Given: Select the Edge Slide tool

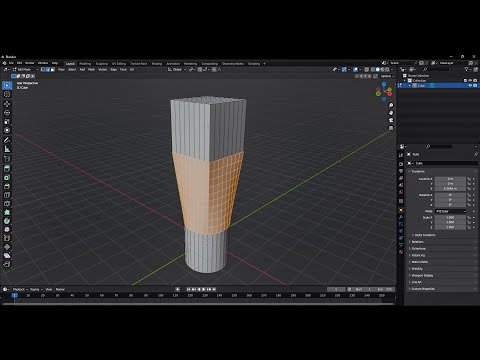Looking at the screenshot, I should [x=7, y=238].
